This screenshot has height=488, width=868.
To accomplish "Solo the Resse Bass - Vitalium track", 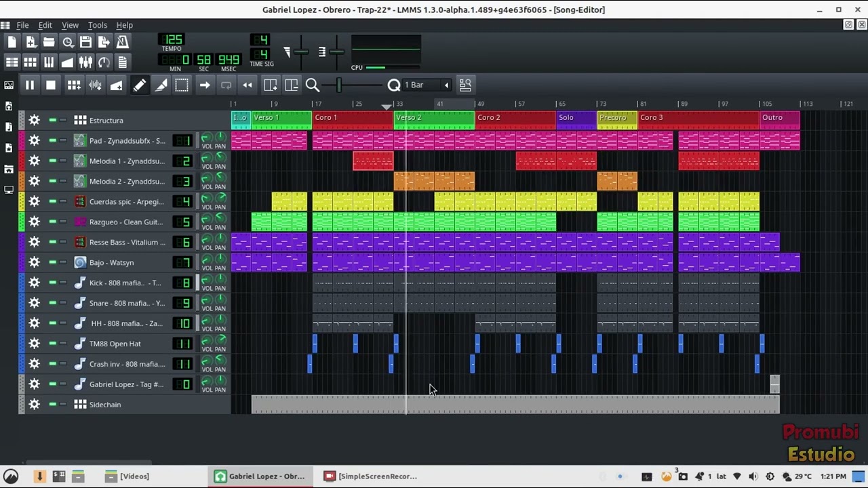I will click(x=62, y=242).
